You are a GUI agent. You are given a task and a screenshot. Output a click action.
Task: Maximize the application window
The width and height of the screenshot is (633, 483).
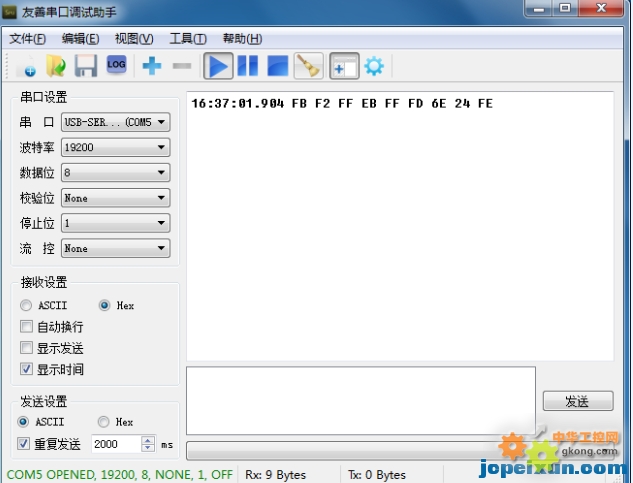565,8
